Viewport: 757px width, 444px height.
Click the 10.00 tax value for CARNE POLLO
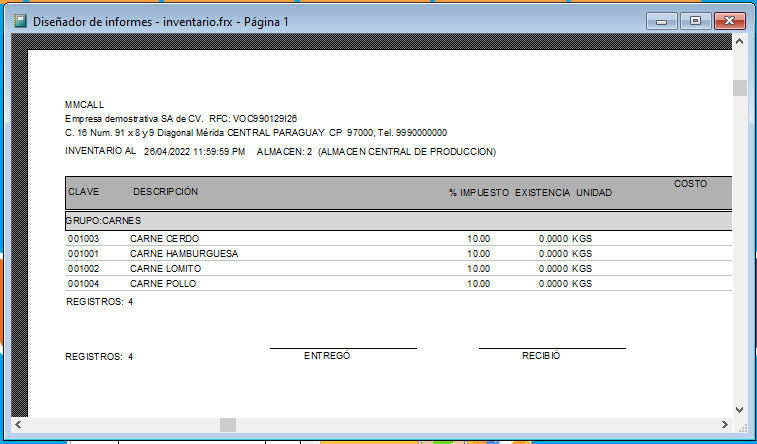point(478,283)
